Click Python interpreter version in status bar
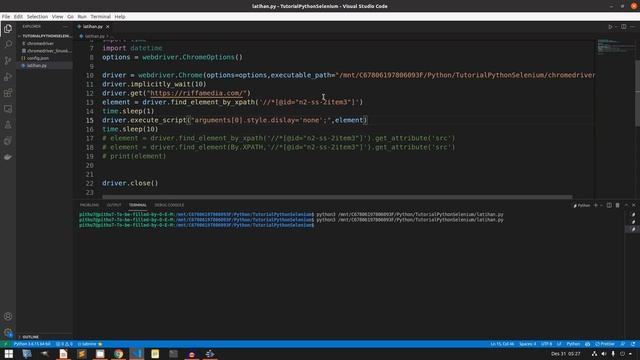 pyautogui.click(x=32, y=344)
